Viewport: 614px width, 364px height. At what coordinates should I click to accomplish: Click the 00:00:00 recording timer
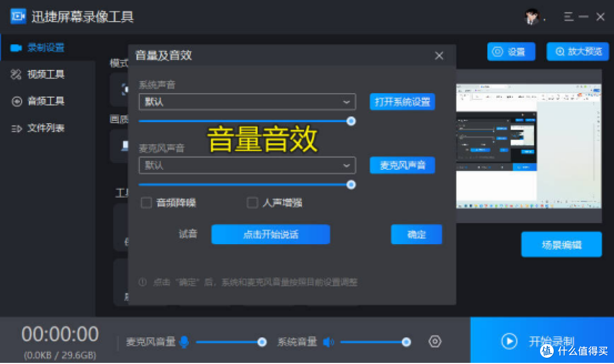[x=60, y=334]
